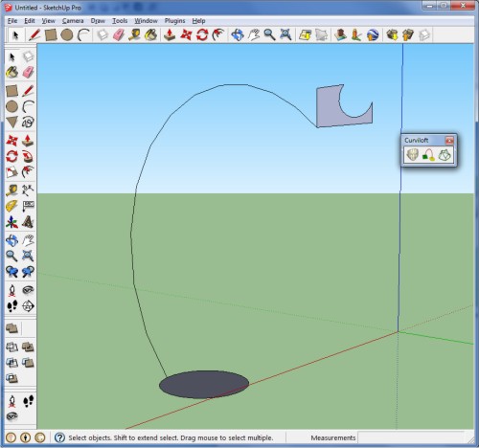Choose Zoom Extents in top toolbar
The image size is (479, 448).
285,34
